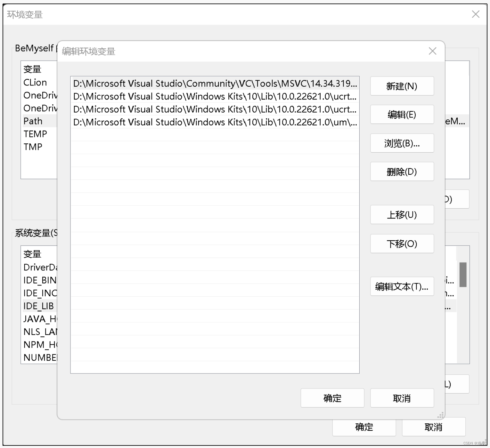Click the resize grip of edit dialog

point(441,415)
